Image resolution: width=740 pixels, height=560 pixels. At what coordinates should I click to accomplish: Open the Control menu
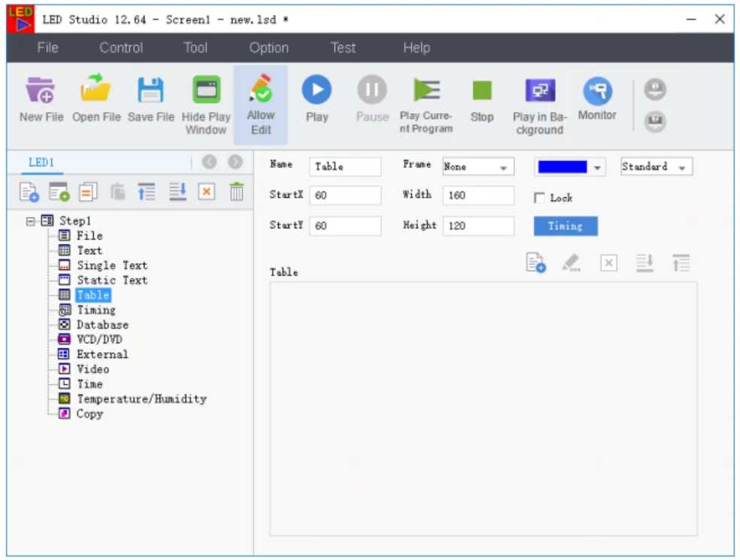click(x=121, y=47)
